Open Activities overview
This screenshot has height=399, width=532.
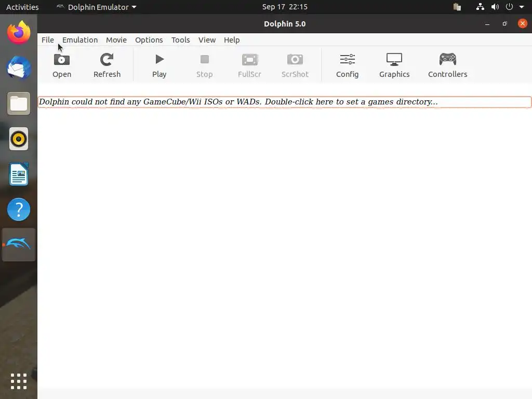(x=22, y=7)
